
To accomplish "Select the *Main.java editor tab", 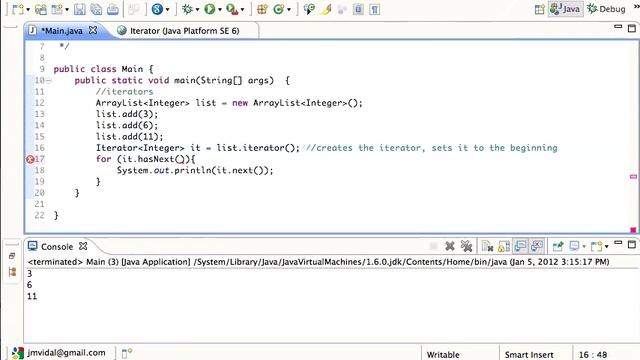I will [x=61, y=31].
